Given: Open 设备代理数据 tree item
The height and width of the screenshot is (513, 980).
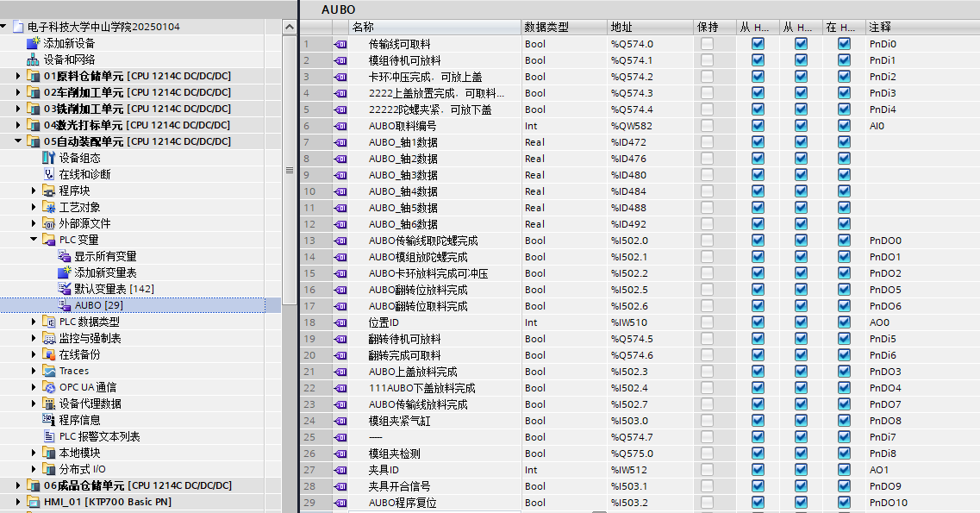Looking at the screenshot, I should [90, 403].
